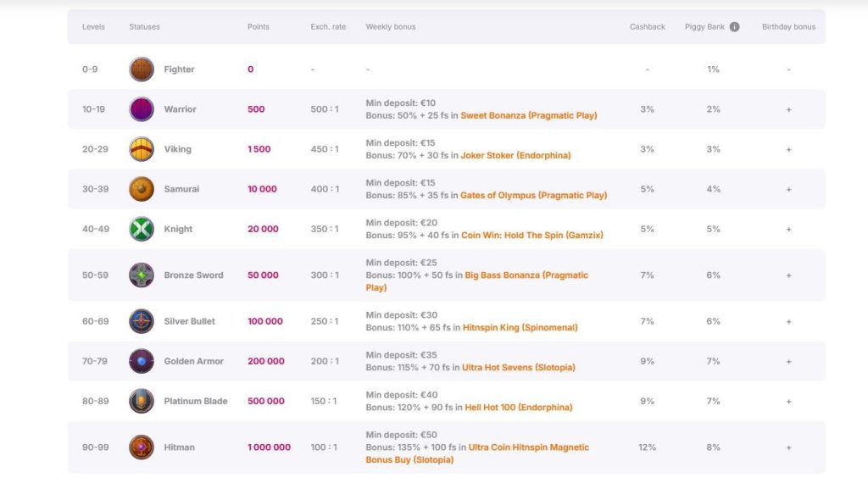Click the Birthday bonus column header
This screenshot has height=489, width=868.
[x=788, y=26]
